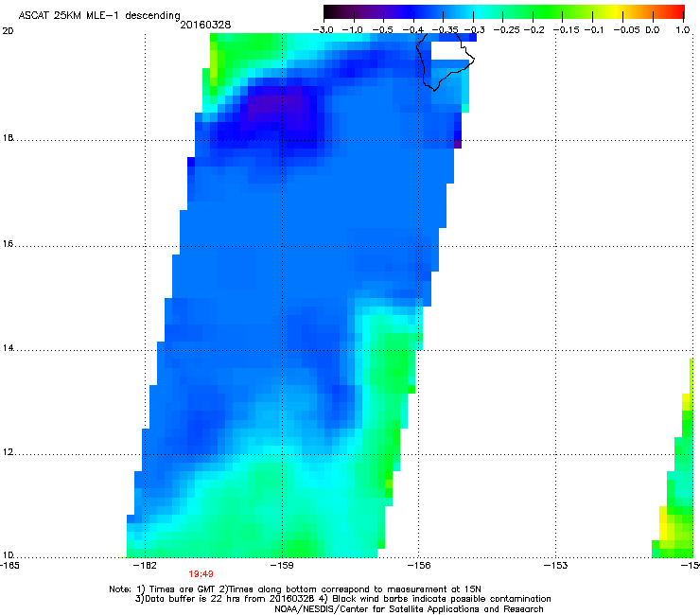
Task: Click latitude label '12' on left axis
Action: tap(8, 452)
